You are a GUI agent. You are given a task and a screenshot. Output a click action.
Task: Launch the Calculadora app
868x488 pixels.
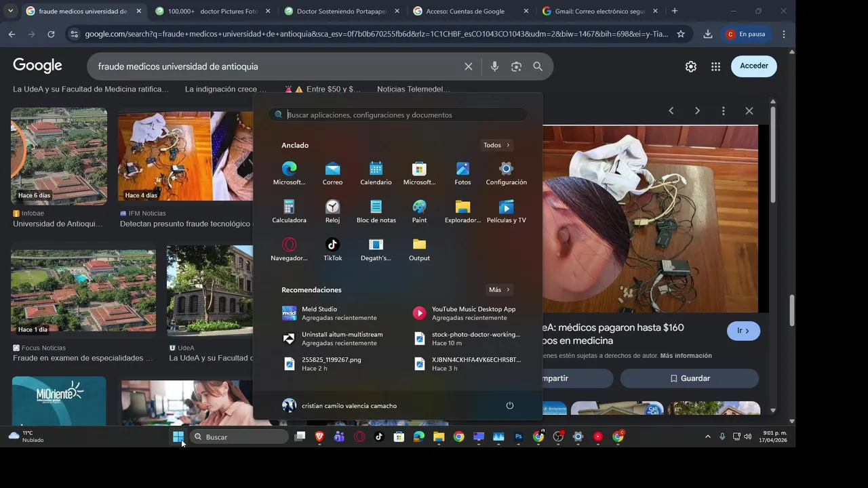(x=289, y=211)
